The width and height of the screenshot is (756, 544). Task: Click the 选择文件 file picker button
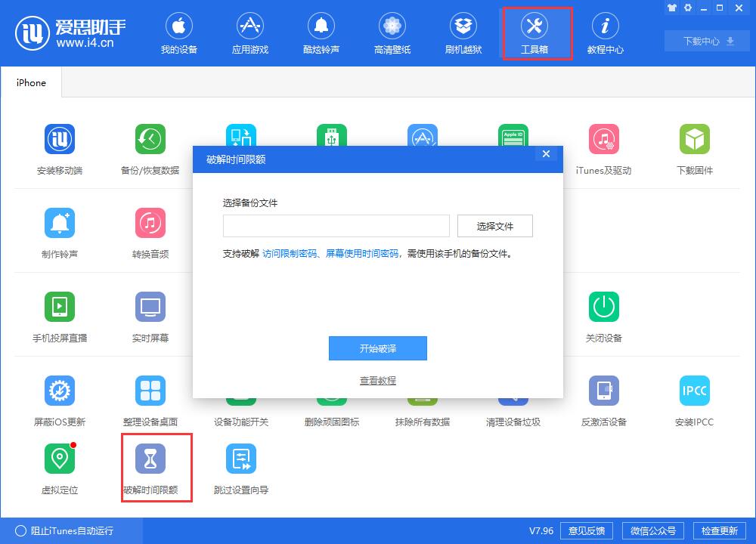click(x=495, y=225)
